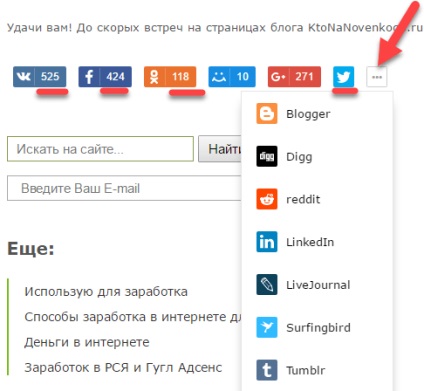Click the LiveJournal pencil icon
The image size is (424, 391).
pos(267,284)
